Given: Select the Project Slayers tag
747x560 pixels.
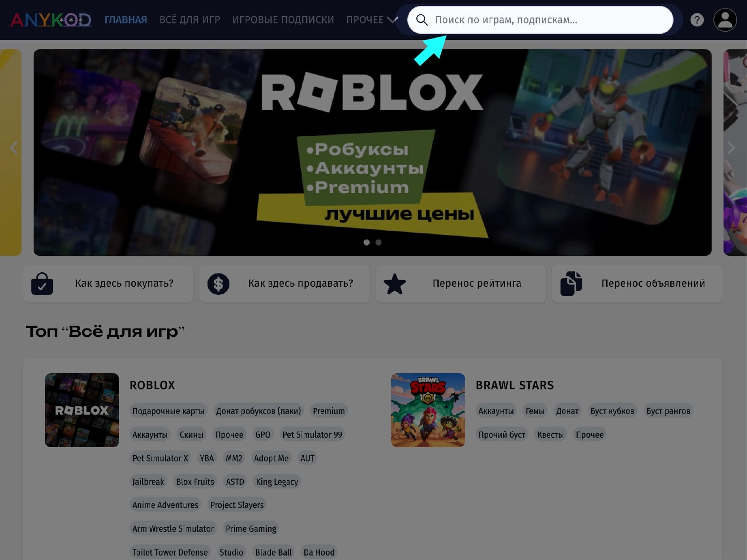Looking at the screenshot, I should point(237,505).
